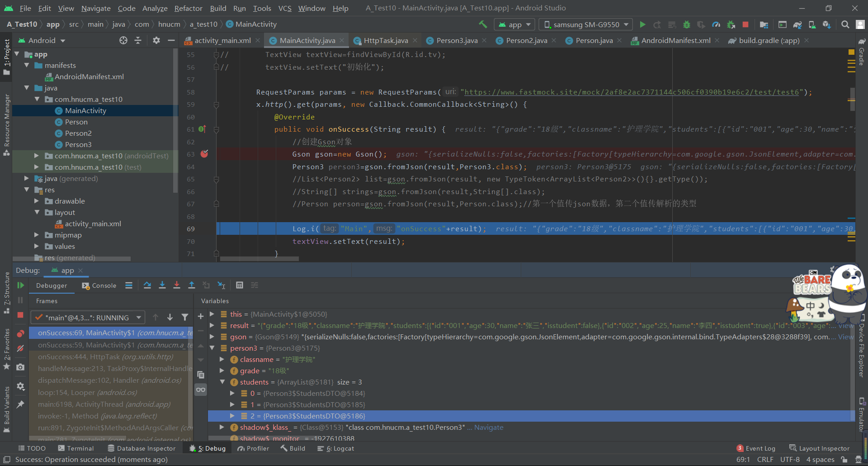
Task: Open the Profile app gauge icon
Action: [x=716, y=24]
